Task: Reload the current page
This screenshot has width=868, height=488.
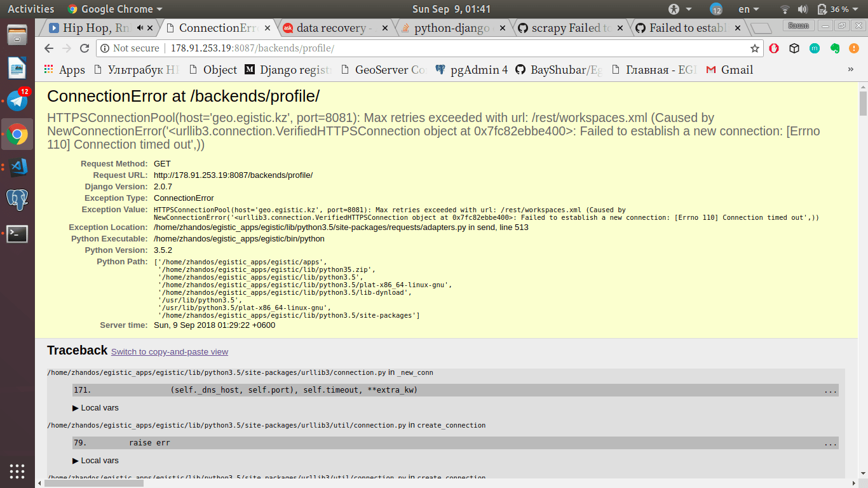Action: 85,48
